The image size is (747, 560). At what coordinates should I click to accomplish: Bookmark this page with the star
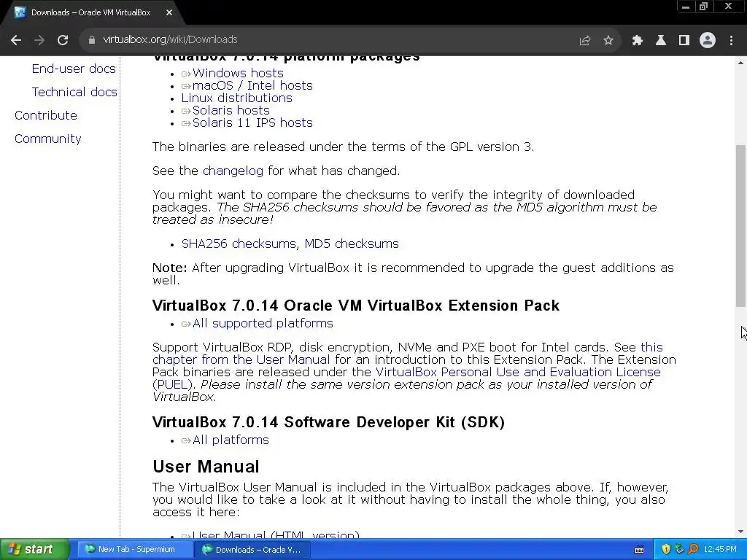pos(608,41)
